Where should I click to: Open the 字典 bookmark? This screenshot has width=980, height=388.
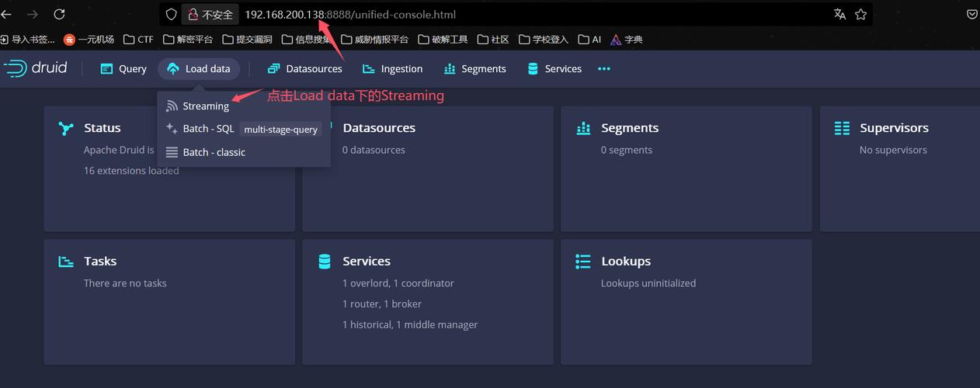point(627,39)
